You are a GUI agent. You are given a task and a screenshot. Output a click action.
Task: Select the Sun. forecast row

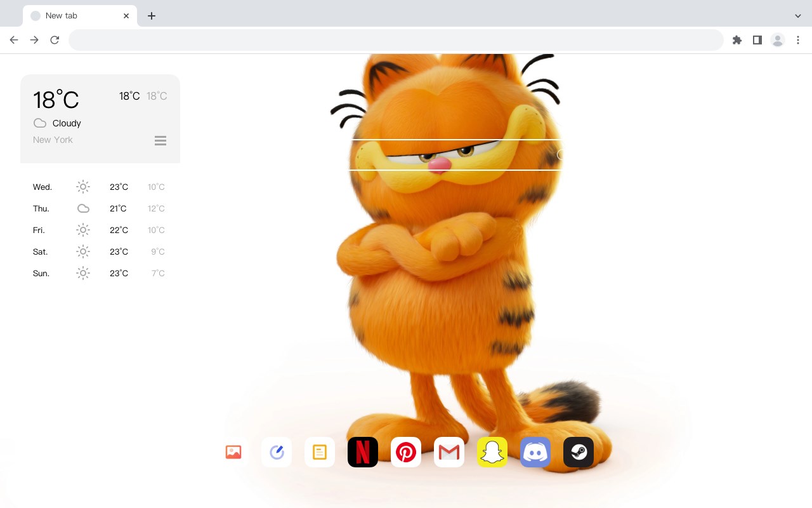pos(100,273)
